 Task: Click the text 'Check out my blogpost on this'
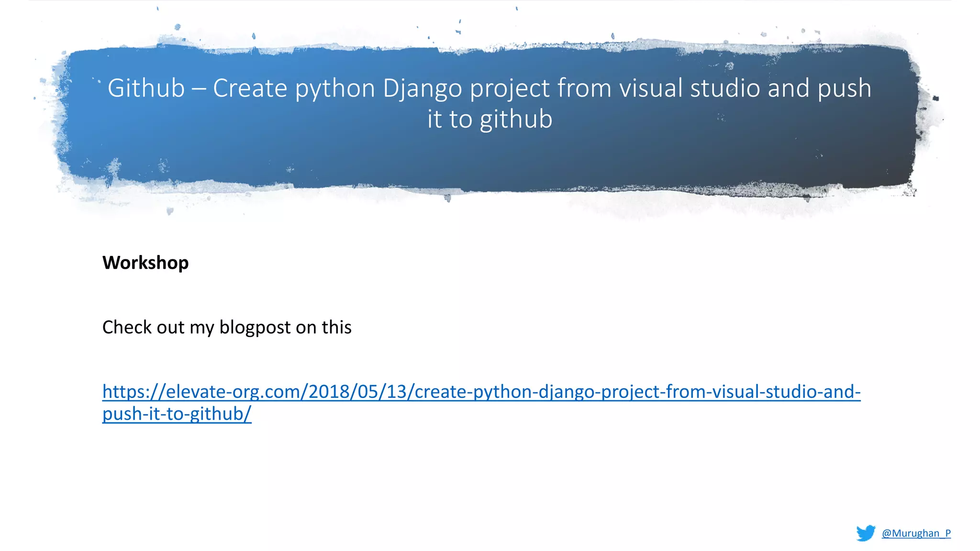(227, 328)
